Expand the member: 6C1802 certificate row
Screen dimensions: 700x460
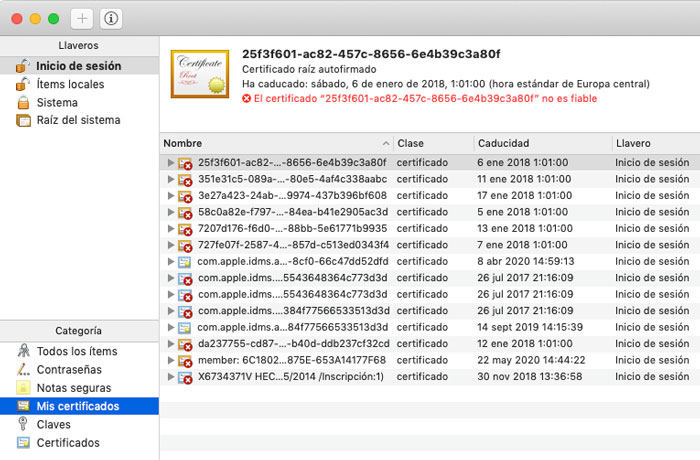[171, 360]
